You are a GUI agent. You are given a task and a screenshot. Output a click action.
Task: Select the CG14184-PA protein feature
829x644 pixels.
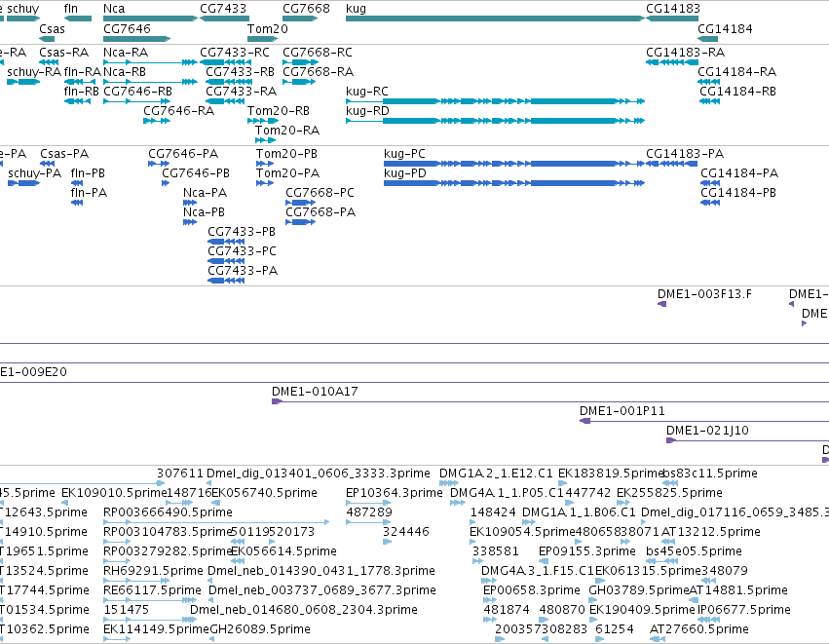tap(710, 183)
